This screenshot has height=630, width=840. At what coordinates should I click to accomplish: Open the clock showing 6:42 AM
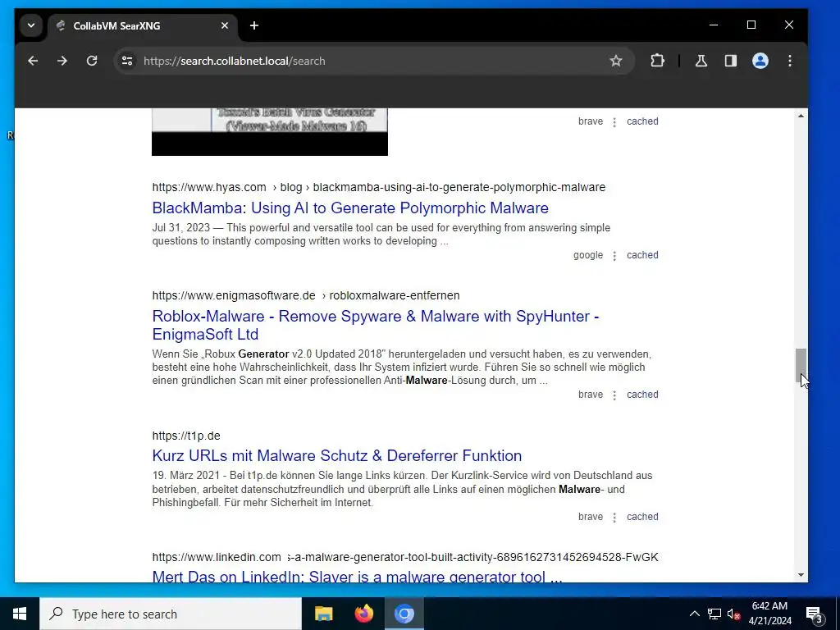click(x=769, y=614)
